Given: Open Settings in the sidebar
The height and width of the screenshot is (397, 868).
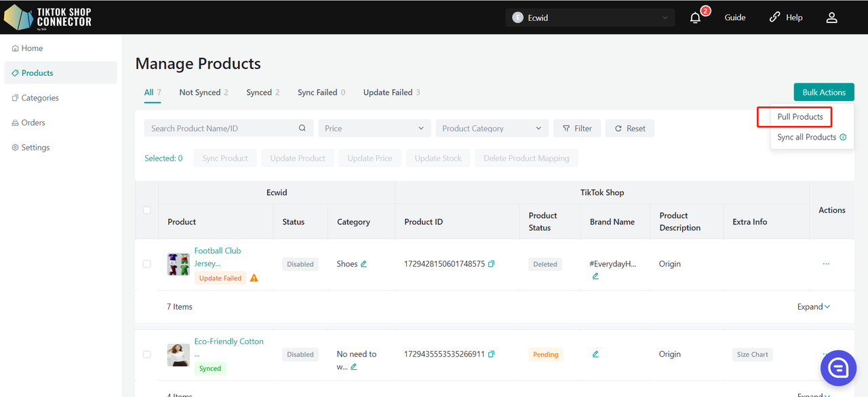Looking at the screenshot, I should [x=60, y=148].
